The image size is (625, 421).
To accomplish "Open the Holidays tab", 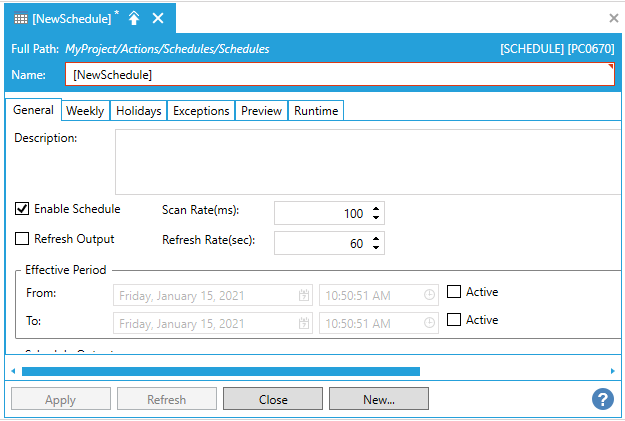I will pos(138,111).
